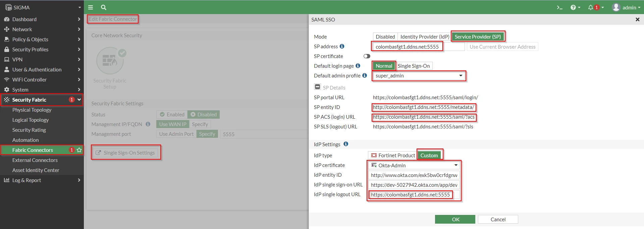Click the Log & Report chart icon
644x229 pixels.
tap(6, 180)
